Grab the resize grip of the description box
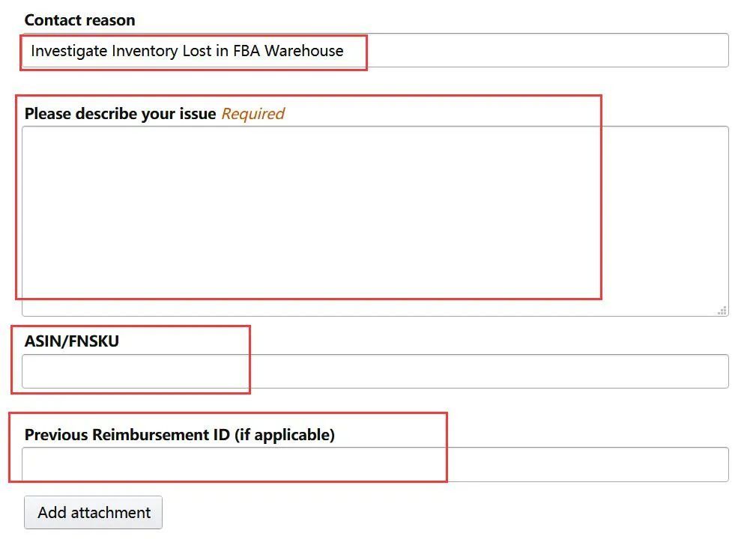This screenshot has height=539, width=756. point(722,310)
